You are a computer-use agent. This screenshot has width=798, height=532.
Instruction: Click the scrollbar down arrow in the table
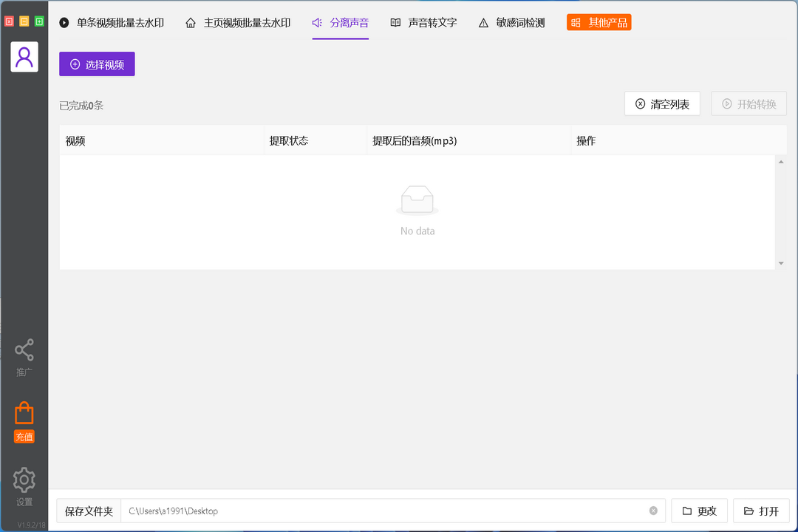tap(780, 262)
